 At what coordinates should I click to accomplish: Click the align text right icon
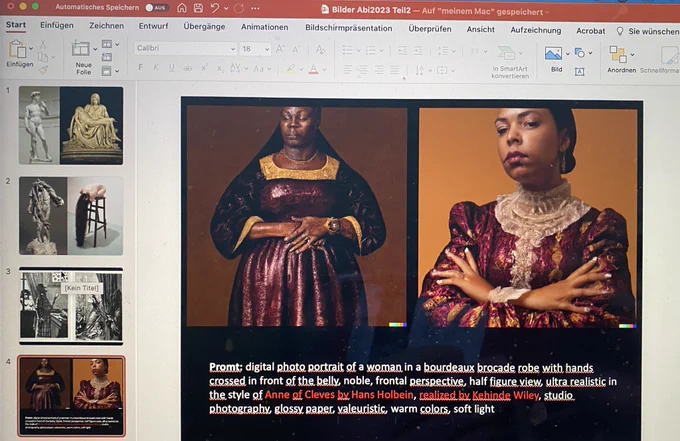click(379, 70)
